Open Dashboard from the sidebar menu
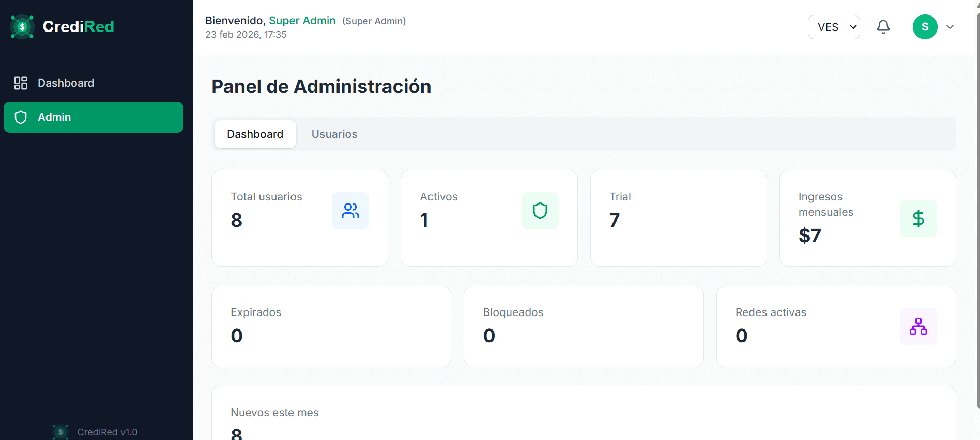This screenshot has height=440, width=980. 66,83
